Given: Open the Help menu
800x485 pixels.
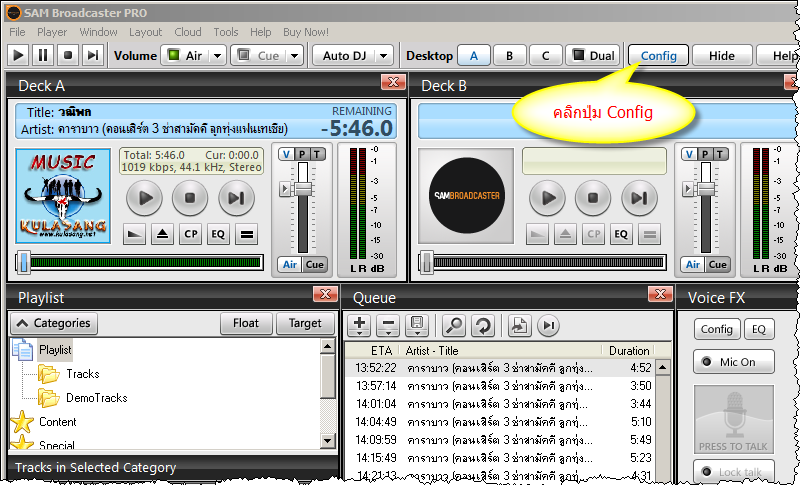Looking at the screenshot, I should (x=260, y=32).
